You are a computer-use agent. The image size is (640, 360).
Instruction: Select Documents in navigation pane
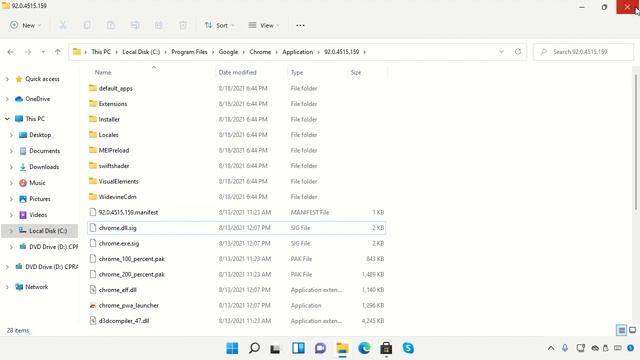[x=40, y=151]
